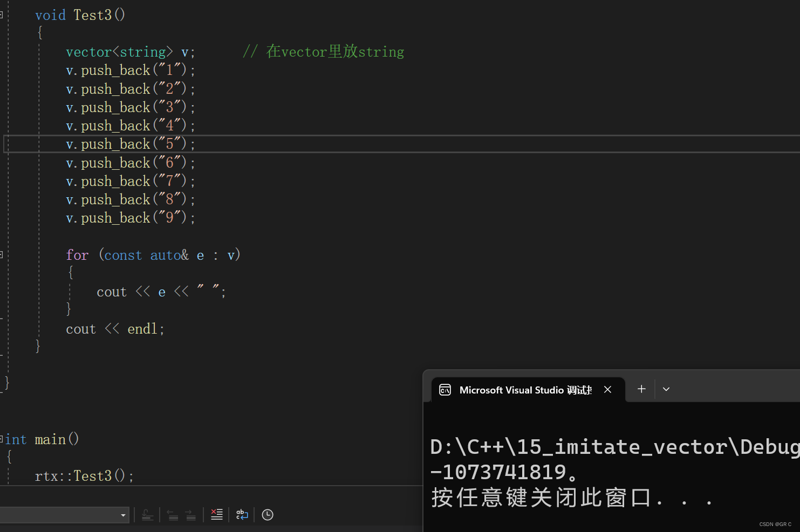This screenshot has width=800, height=532.
Task: Click the find message in code icon
Action: click(147, 515)
